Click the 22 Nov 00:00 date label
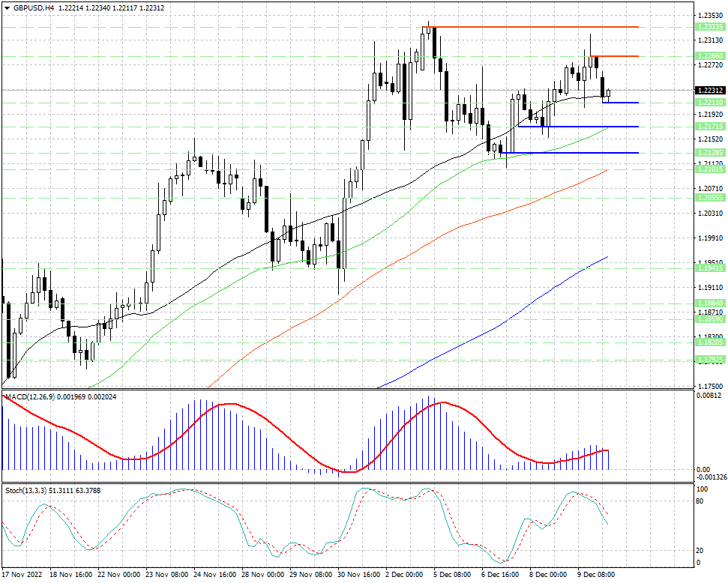 coord(119,575)
